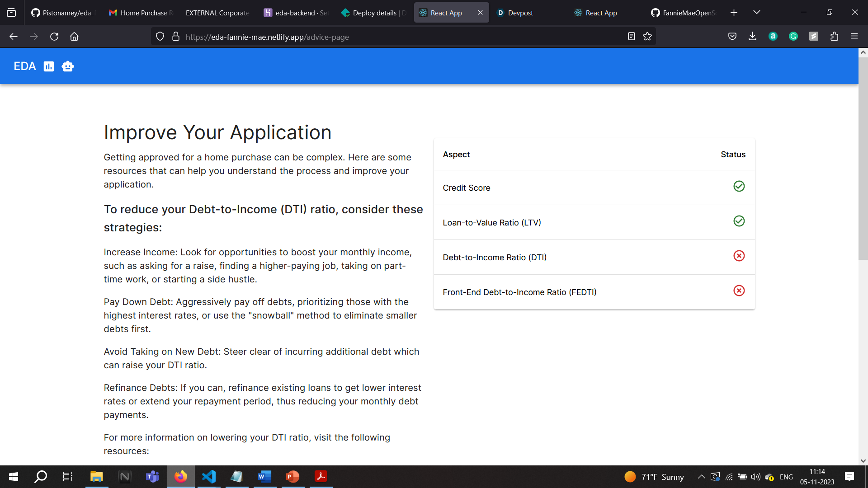Click the robot chatbot icon in header

coord(68,66)
